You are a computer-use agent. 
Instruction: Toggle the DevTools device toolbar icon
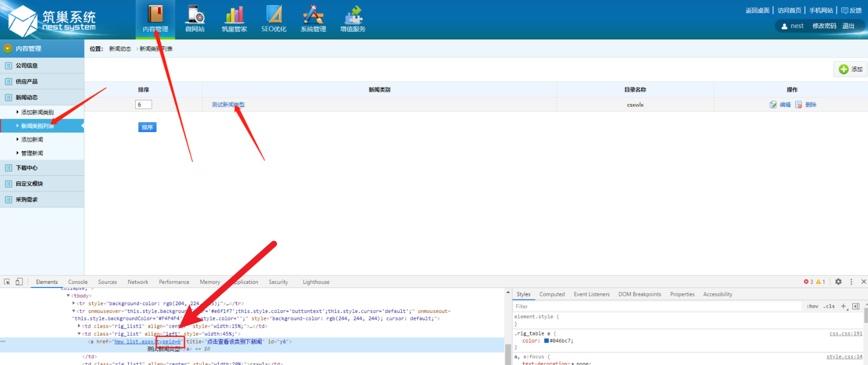pyautogui.click(x=19, y=282)
